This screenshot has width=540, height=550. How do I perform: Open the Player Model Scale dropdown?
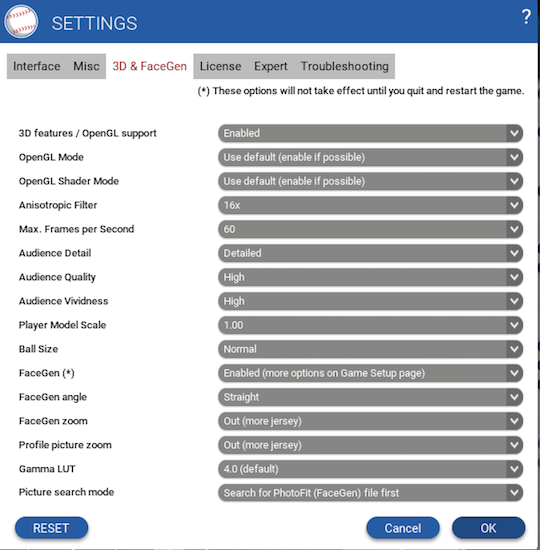point(371,325)
